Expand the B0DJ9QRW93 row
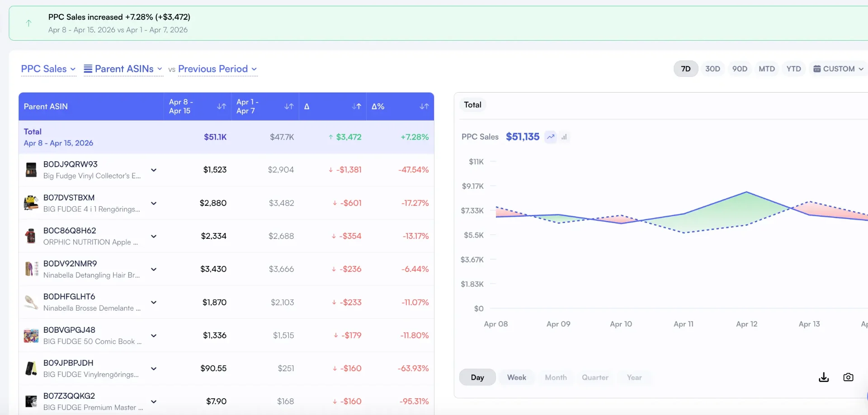Viewport: 868px width, 415px height. (x=154, y=170)
